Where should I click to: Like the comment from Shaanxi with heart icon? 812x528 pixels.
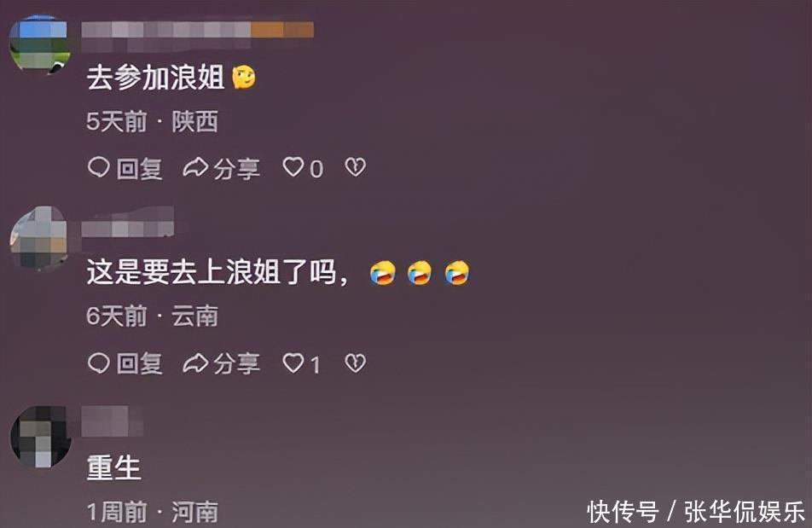[293, 167]
